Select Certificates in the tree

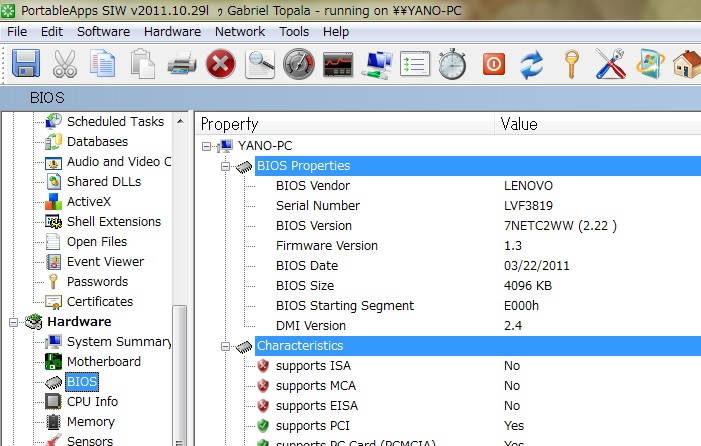(100, 302)
